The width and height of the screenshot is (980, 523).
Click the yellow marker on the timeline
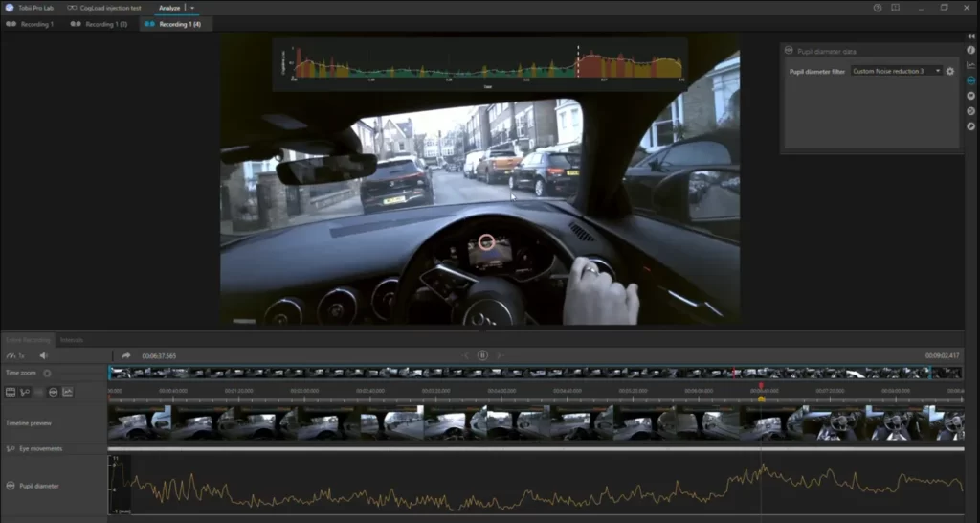click(761, 398)
